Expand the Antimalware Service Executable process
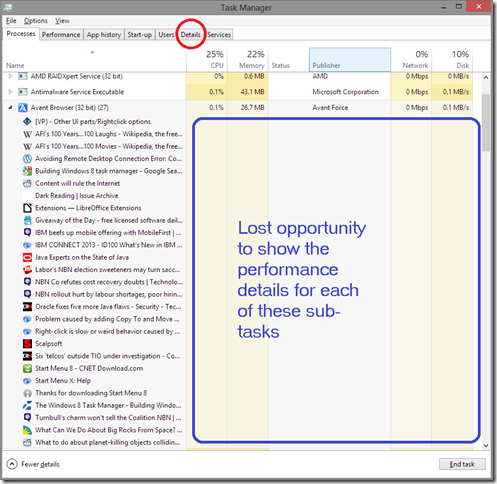The width and height of the screenshot is (497, 484). (10, 92)
